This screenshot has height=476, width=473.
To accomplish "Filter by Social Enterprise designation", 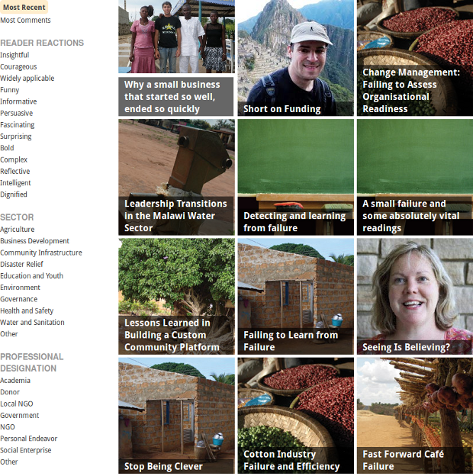I will (x=26, y=451).
